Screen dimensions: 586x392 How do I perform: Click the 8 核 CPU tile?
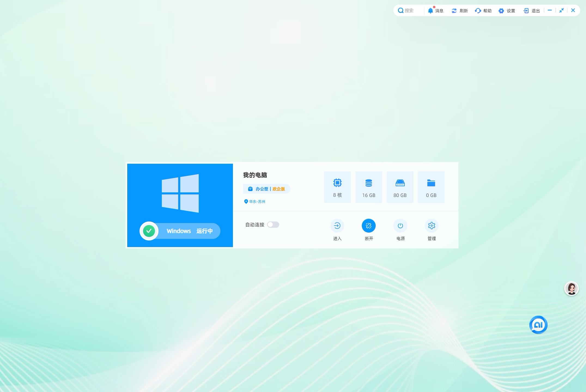coord(337,187)
